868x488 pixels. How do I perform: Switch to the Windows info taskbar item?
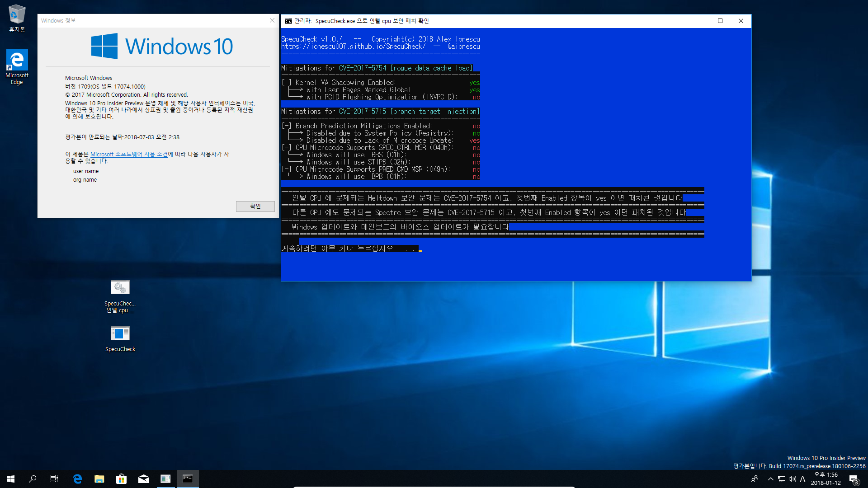(165, 479)
